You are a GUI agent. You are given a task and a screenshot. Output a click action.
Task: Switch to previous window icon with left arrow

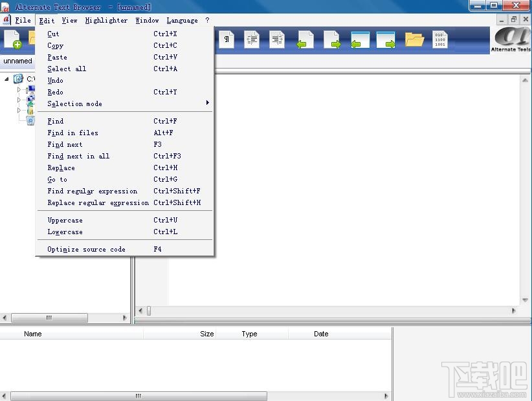coord(360,39)
